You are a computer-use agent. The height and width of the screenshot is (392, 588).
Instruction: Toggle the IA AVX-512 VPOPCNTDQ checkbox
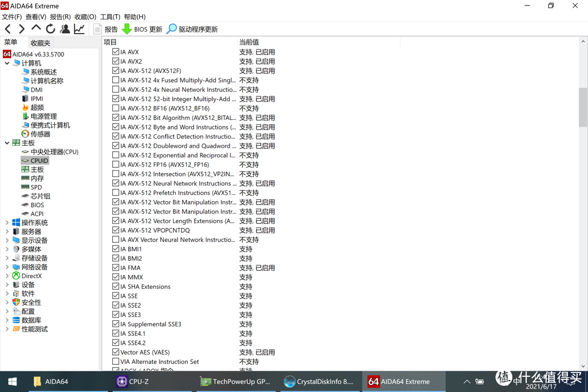[115, 230]
